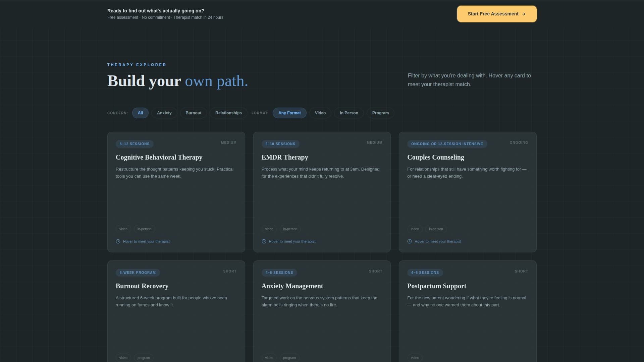Image resolution: width=644 pixels, height=362 pixels.
Task: Click the clock icon on the EMDR Therapy card
Action: pyautogui.click(x=264, y=241)
